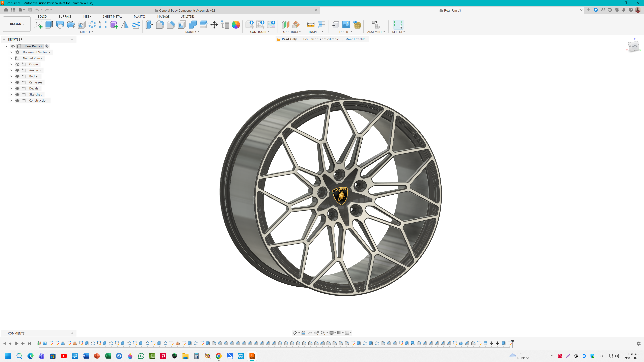Screen dimensions: 644x362
Task: Activate the Rear Rim v3 component radio button
Action: [x=47, y=46]
